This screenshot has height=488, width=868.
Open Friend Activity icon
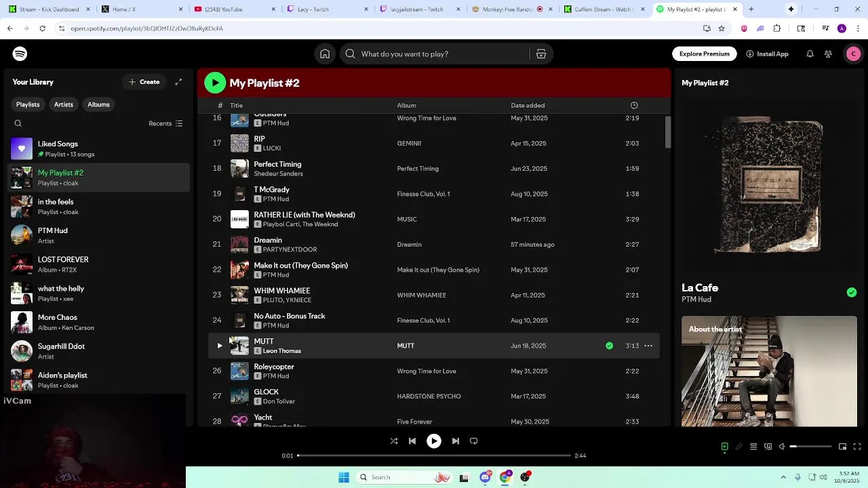pos(828,54)
